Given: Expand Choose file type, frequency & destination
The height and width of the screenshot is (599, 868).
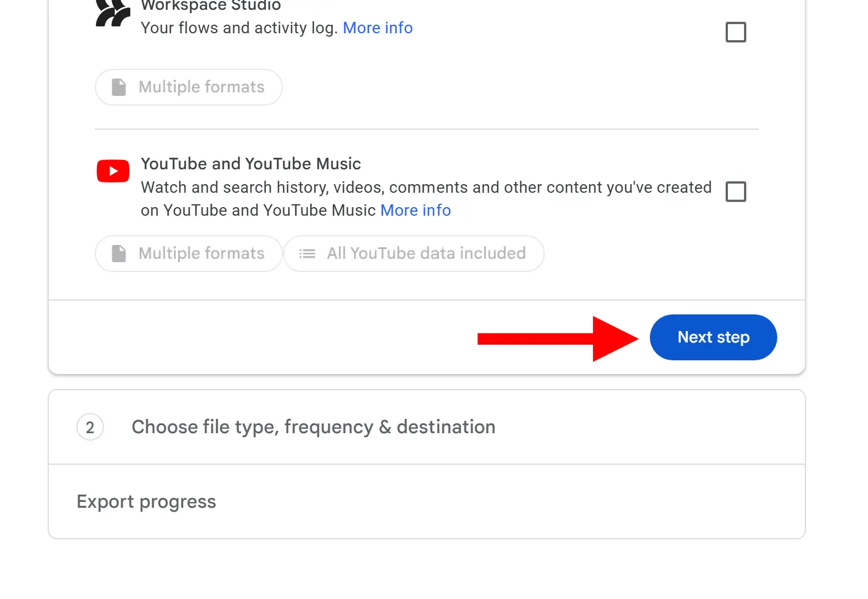Looking at the screenshot, I should tap(313, 427).
